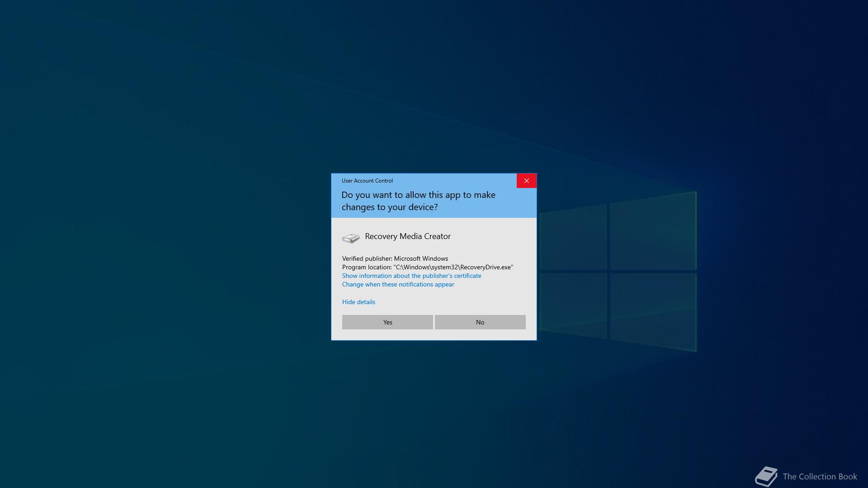Click the 'Do you want to allow' heading

(418, 201)
